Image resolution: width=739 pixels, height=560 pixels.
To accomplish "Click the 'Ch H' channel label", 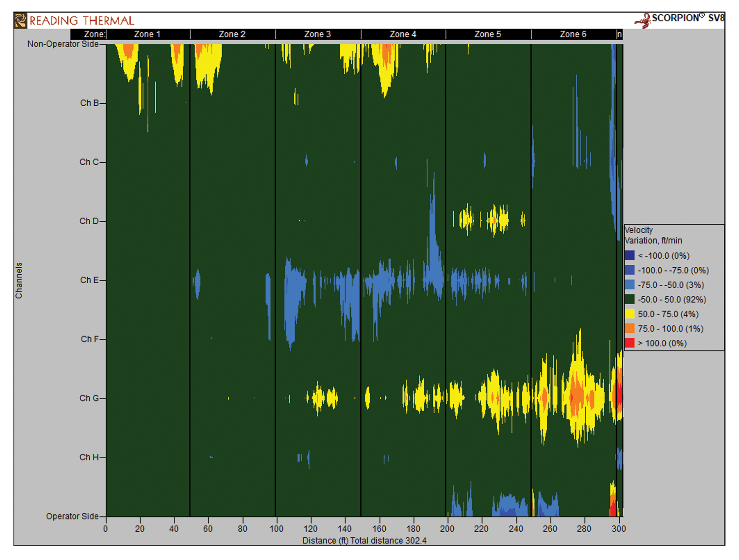I will (x=89, y=458).
